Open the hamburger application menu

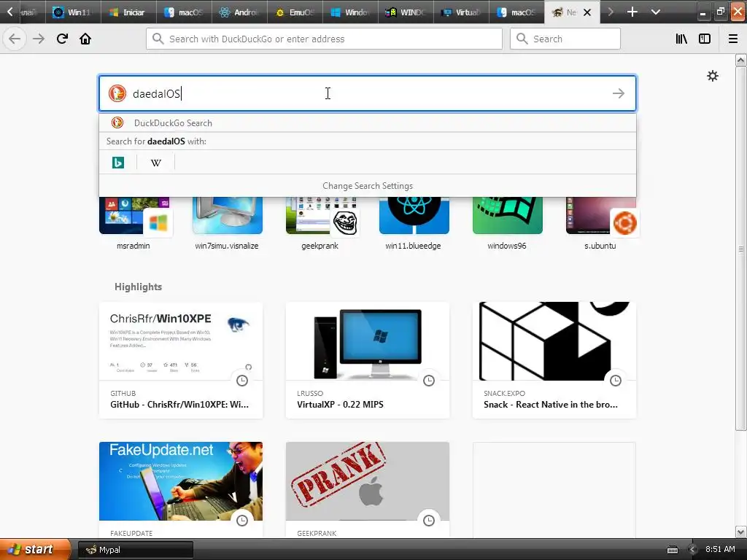pyautogui.click(x=733, y=39)
